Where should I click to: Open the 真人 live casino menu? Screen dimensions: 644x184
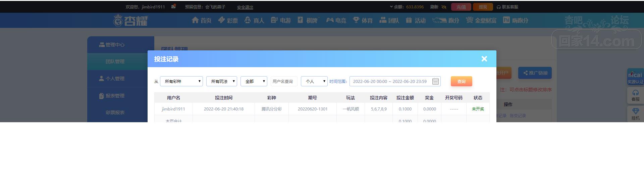(254, 20)
